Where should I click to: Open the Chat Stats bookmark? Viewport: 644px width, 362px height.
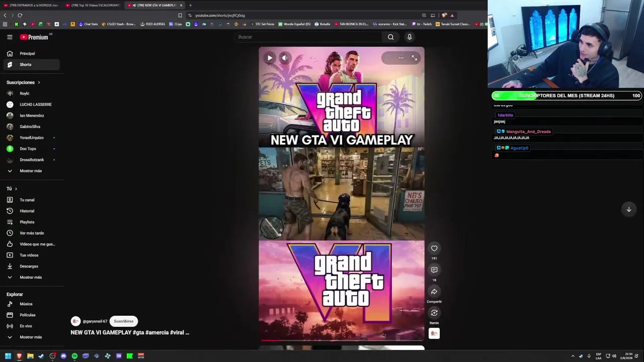coord(88,24)
